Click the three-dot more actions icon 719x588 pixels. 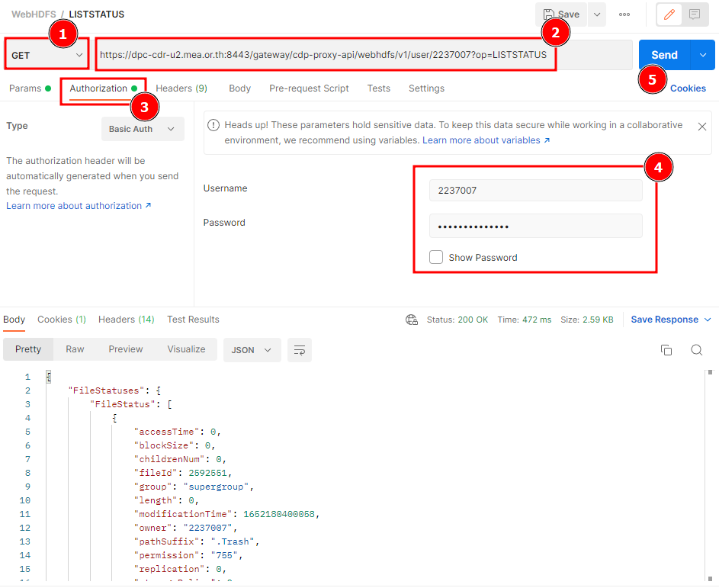[624, 14]
